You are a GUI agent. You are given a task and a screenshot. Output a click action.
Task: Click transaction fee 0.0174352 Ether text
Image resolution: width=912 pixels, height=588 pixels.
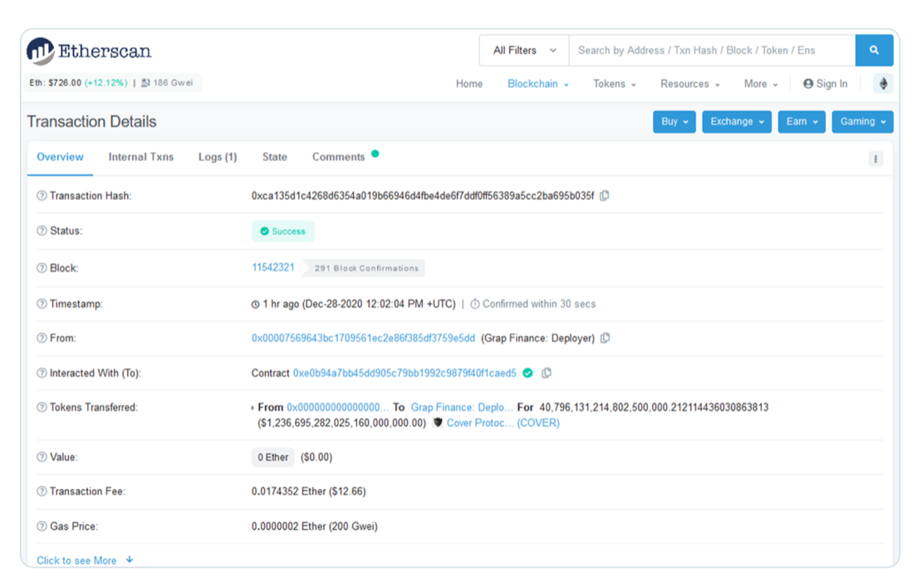[x=308, y=492]
